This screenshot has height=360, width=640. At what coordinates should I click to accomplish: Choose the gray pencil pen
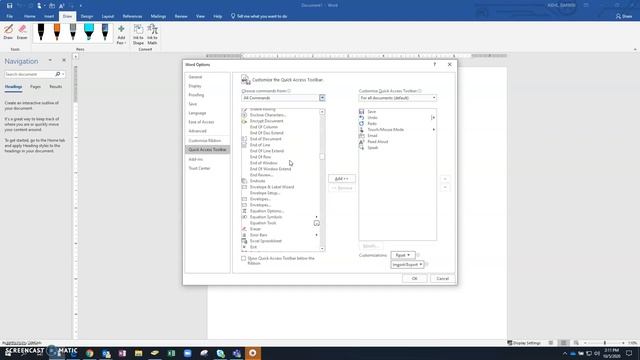(73, 32)
